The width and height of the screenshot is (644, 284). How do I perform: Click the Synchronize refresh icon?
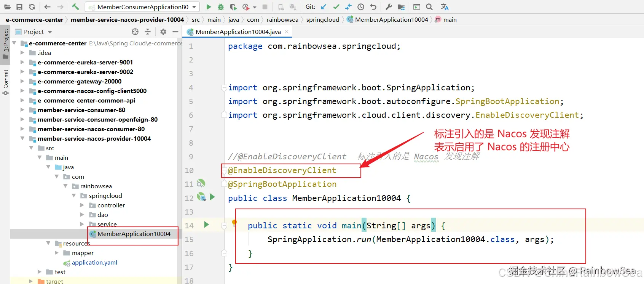coord(32,7)
